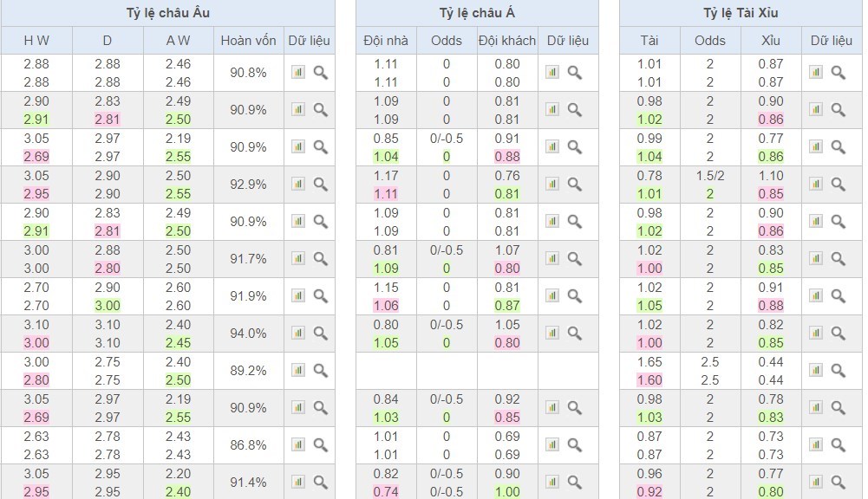Click magnifier in Tài Xỉu row with 2.5 odds
The image size is (868, 499).
838,371
